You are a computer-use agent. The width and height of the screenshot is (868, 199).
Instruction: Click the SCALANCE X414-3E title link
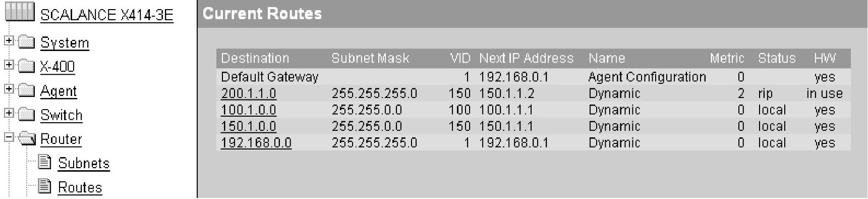coord(107,15)
